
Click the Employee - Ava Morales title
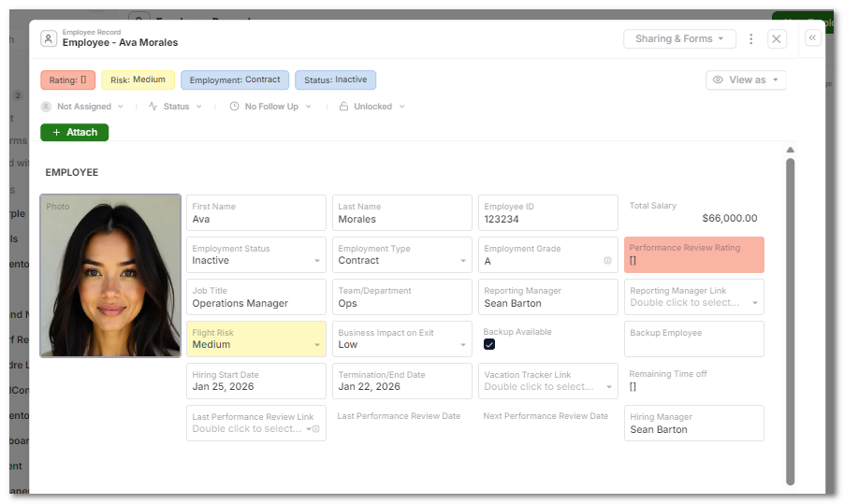tap(120, 42)
